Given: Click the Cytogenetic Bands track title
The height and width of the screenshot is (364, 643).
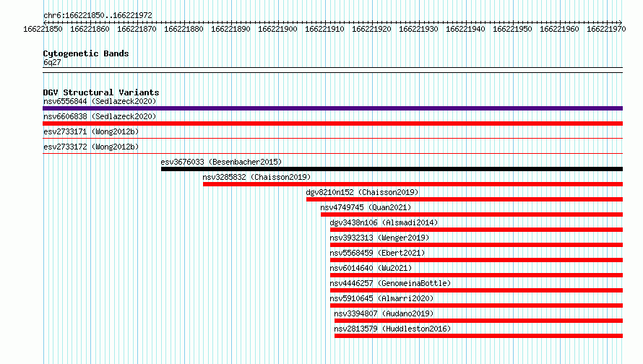Looking at the screenshot, I should tap(86, 53).
